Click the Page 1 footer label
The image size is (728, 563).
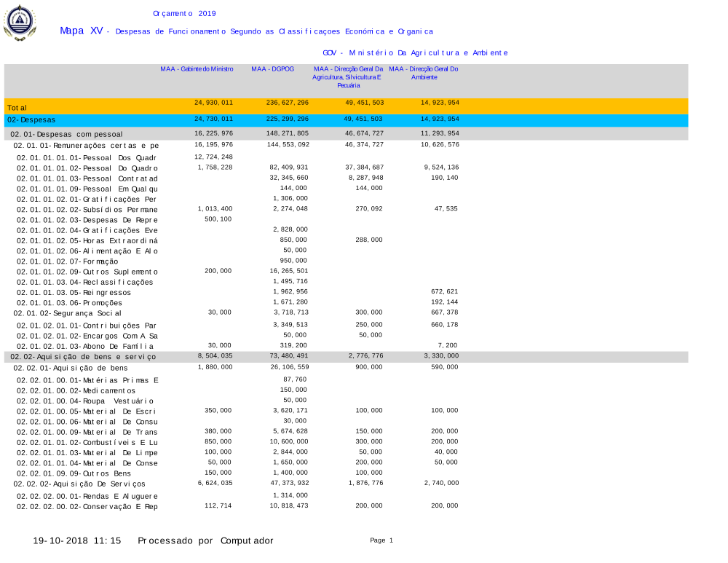point(381,540)
